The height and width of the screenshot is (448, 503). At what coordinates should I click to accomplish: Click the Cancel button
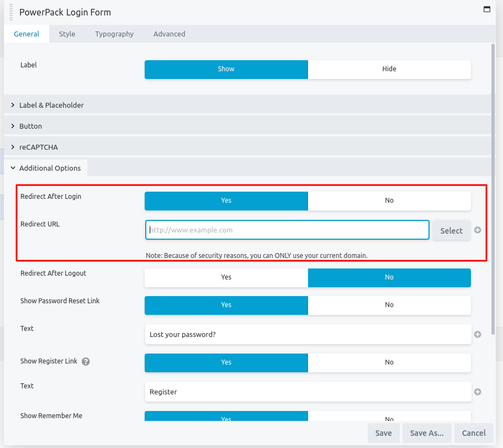474,433
